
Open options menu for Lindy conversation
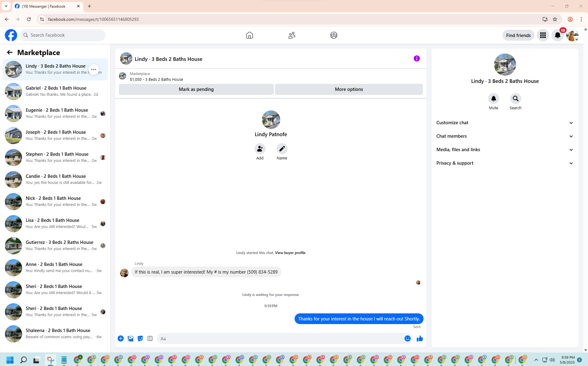pos(94,69)
